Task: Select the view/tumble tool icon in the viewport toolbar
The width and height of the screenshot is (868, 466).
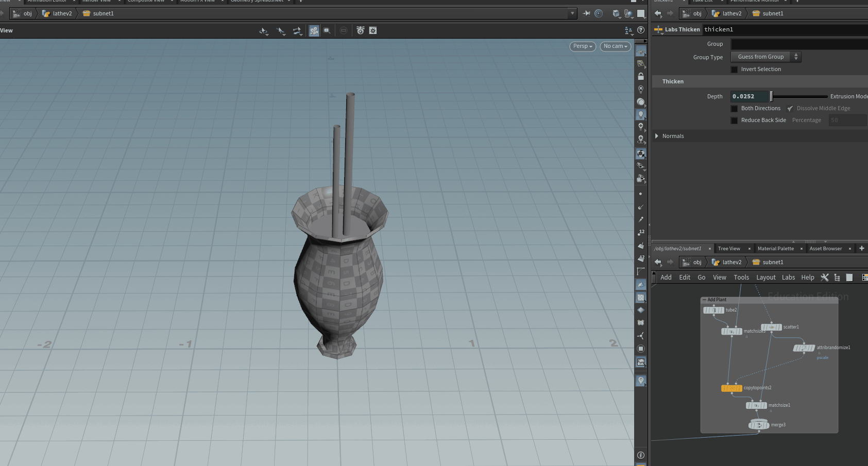Action: click(264, 31)
